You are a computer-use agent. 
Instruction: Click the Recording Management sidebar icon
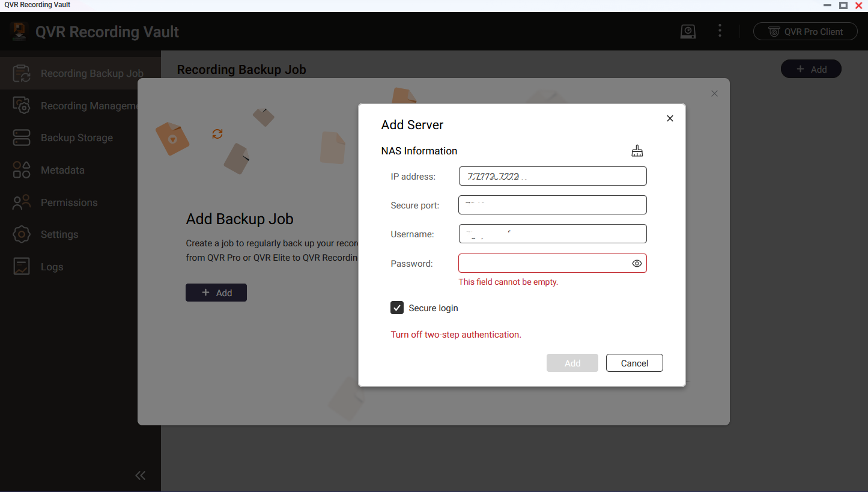22,106
